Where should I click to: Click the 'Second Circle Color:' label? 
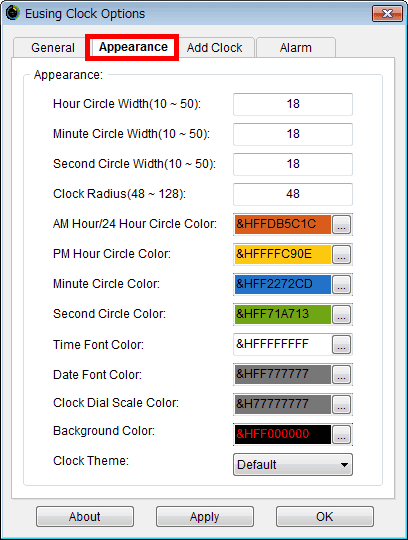(x=109, y=314)
